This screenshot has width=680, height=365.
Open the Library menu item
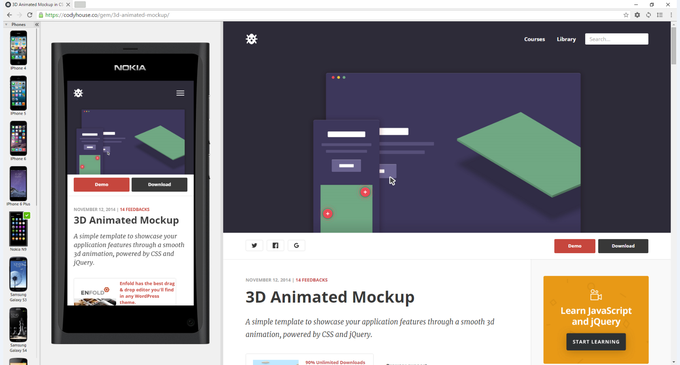click(x=566, y=39)
